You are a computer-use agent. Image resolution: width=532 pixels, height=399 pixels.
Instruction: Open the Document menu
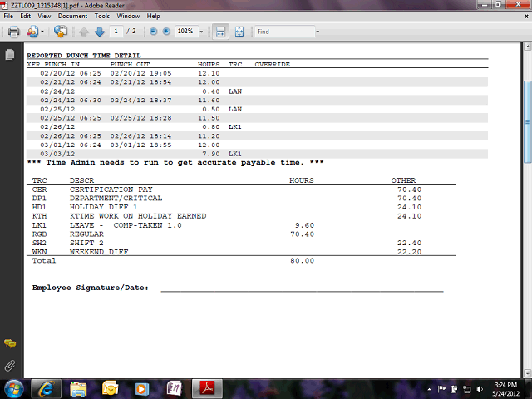[x=72, y=16]
